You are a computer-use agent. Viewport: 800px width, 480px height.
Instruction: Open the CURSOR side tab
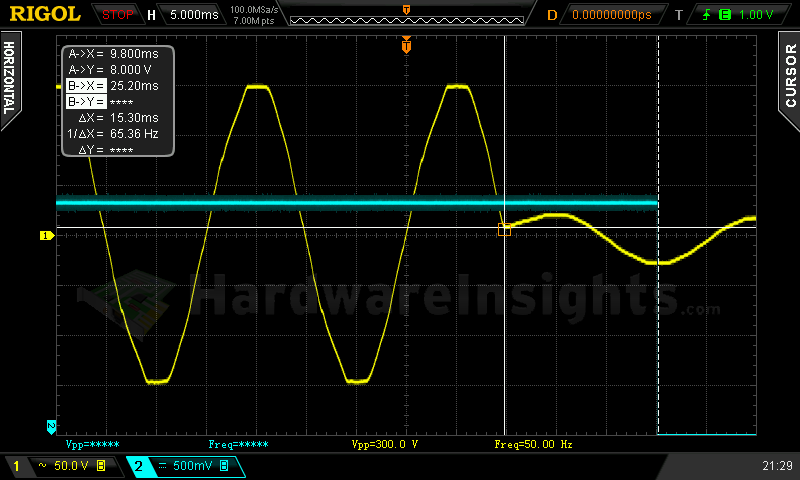point(790,76)
